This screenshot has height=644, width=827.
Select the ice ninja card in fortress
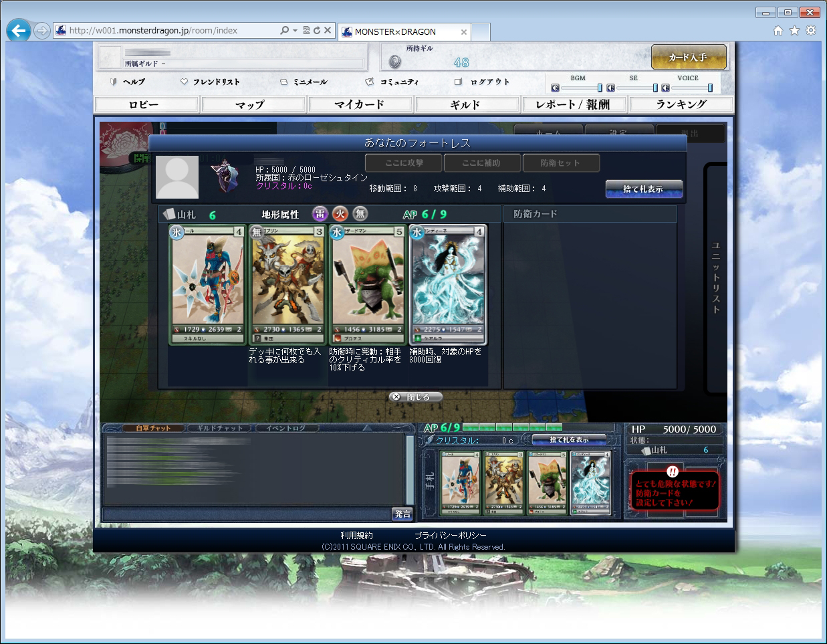pos(207,284)
